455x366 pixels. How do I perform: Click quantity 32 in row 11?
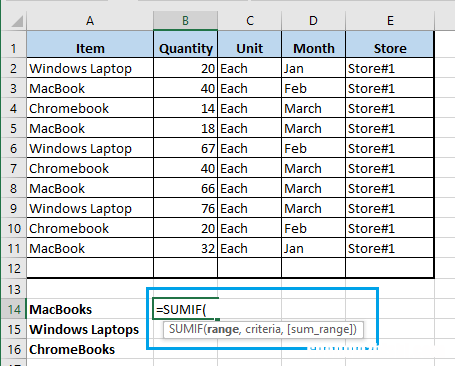[185, 248]
